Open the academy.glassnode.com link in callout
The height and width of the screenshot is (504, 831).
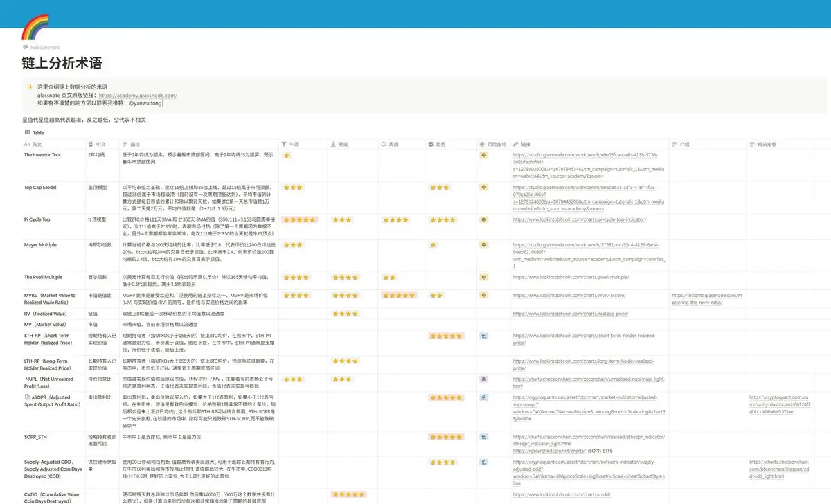[138, 95]
